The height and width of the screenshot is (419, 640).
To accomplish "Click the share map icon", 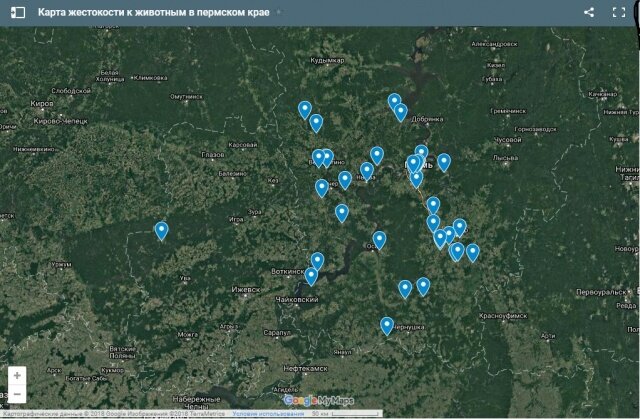I will pyautogui.click(x=589, y=12).
